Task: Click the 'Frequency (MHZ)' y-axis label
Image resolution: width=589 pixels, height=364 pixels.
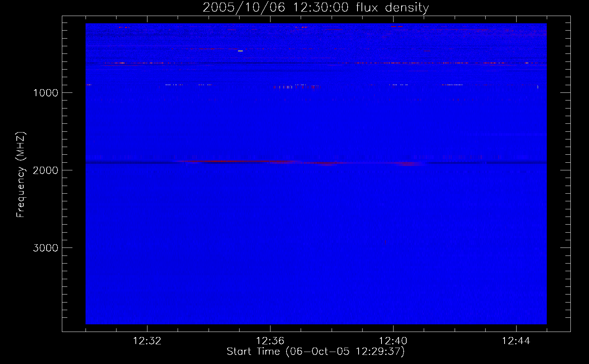Action: tap(21, 175)
